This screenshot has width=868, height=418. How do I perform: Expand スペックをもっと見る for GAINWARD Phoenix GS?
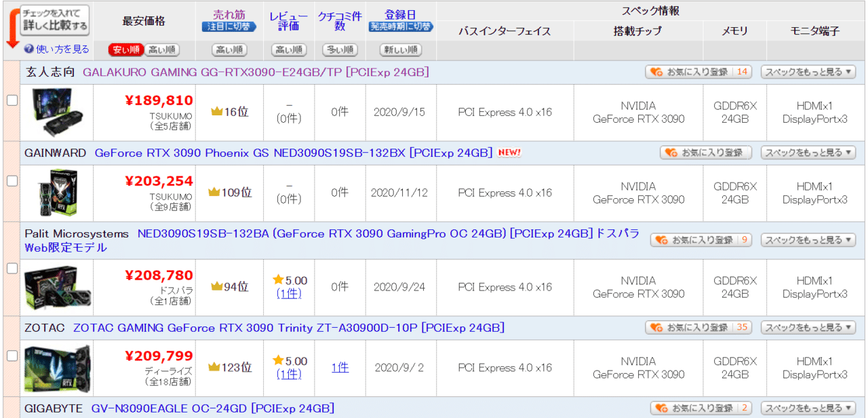tap(808, 153)
